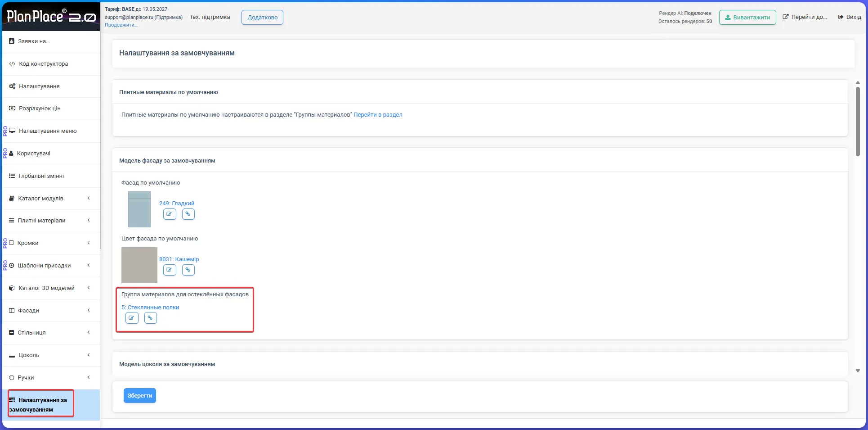Screen dimensions: 868x430
Task: Open Стільниця menu item
Action: point(51,333)
